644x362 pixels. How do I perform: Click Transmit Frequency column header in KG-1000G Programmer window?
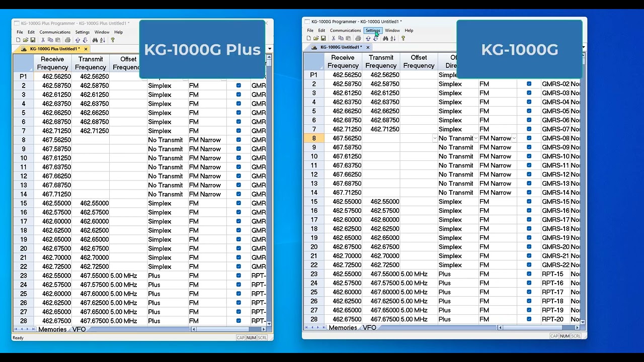[x=381, y=61]
